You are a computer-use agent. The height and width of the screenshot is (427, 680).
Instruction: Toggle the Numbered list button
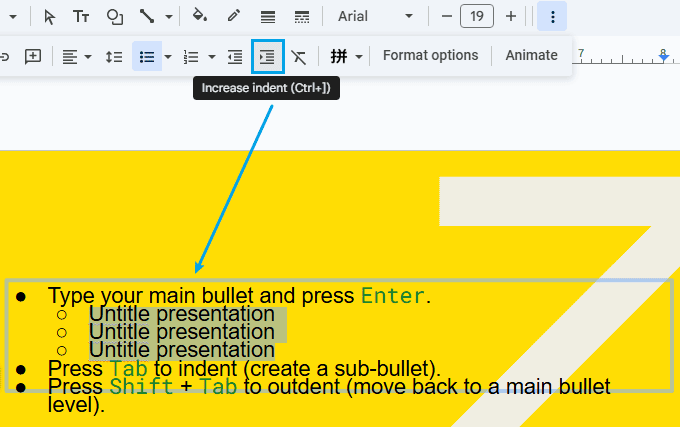pyautogui.click(x=191, y=57)
